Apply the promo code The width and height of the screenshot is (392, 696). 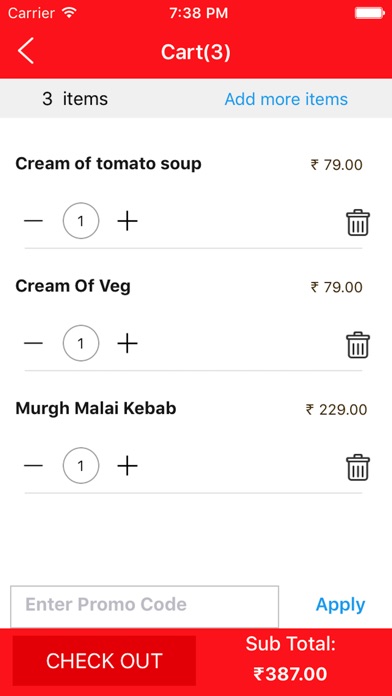[341, 605]
